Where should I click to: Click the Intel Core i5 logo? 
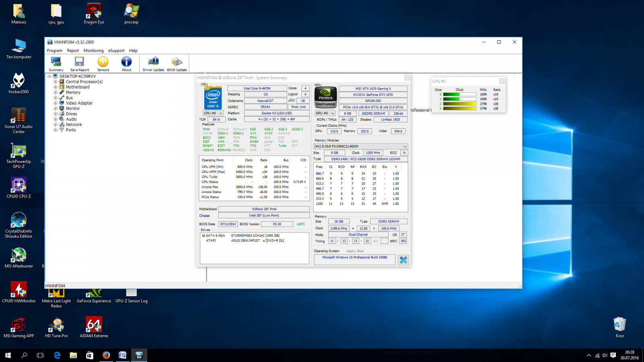point(213,98)
